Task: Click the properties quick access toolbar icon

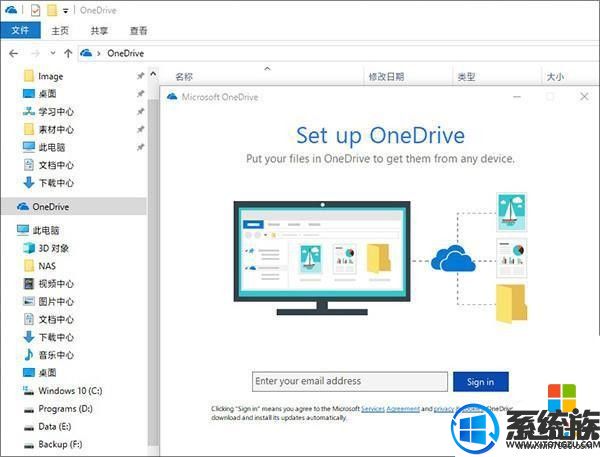Action: click(x=35, y=10)
